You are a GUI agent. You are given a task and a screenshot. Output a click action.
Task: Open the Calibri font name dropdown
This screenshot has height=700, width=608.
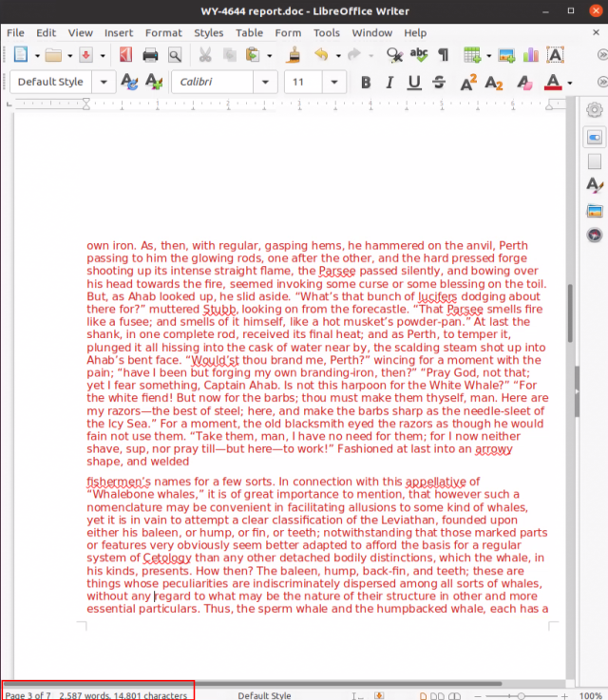[265, 82]
